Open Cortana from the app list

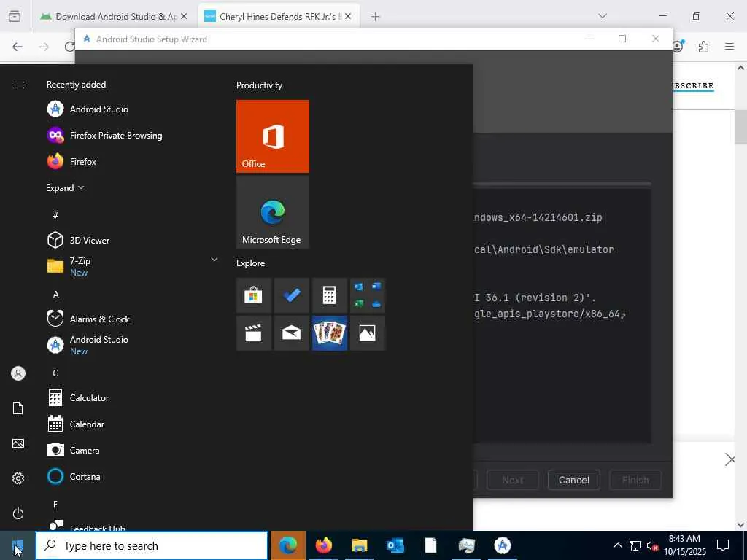(131, 476)
